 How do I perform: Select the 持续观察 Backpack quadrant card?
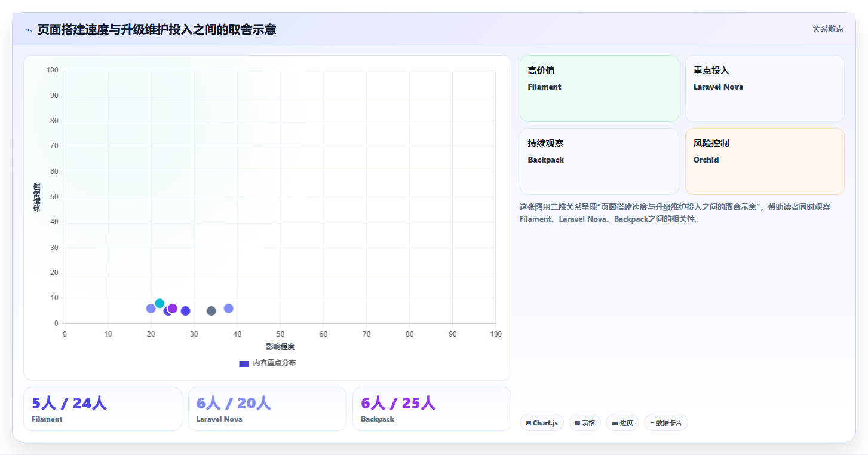(599, 161)
